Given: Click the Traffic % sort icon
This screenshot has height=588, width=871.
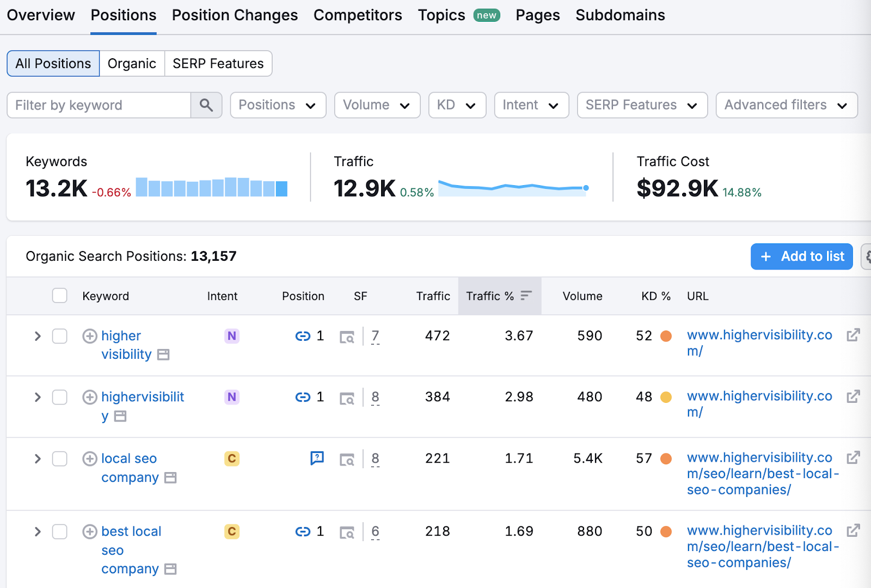Looking at the screenshot, I should coord(526,296).
